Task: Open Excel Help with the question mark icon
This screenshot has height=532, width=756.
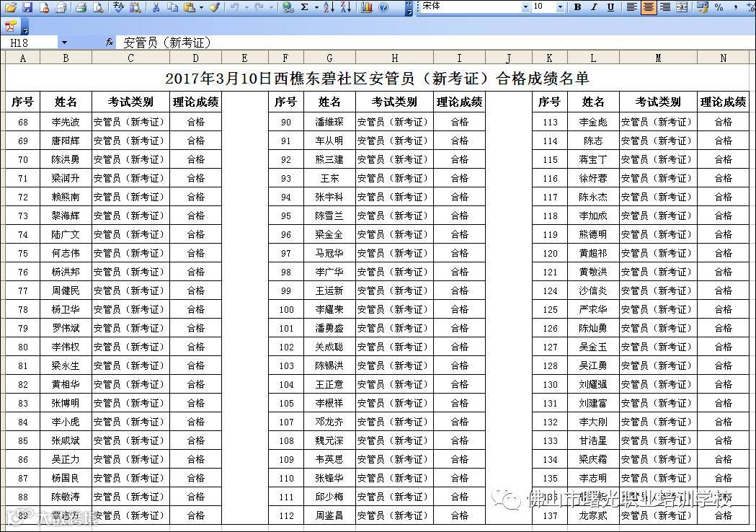Action: (383, 6)
